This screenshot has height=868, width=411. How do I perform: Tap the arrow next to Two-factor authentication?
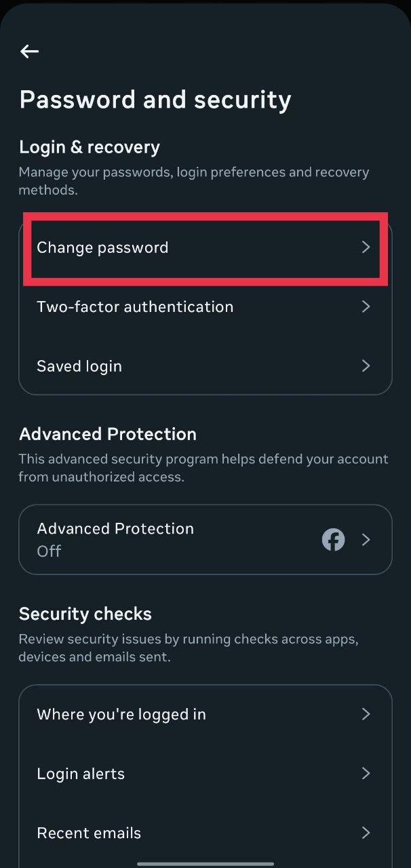tap(366, 307)
